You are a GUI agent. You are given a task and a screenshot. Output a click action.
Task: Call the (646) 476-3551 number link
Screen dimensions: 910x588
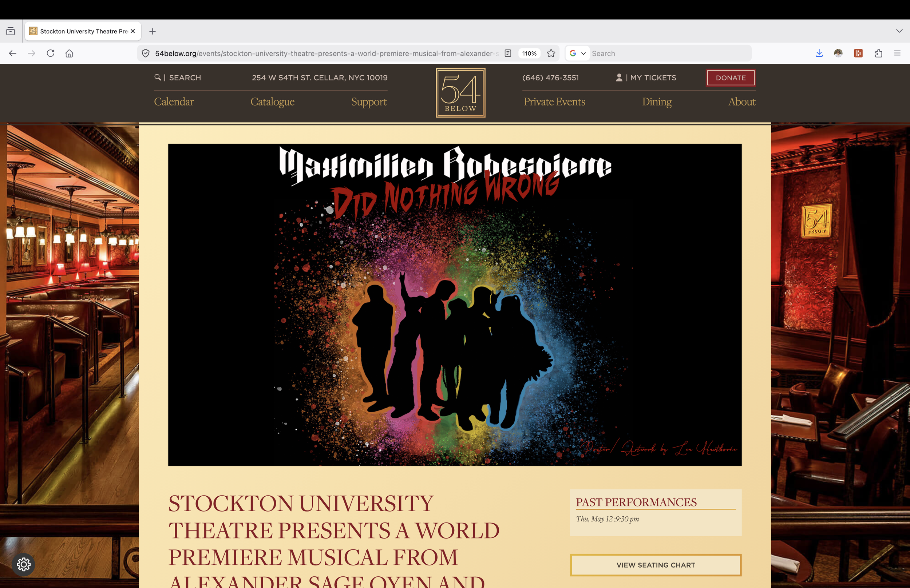click(550, 78)
